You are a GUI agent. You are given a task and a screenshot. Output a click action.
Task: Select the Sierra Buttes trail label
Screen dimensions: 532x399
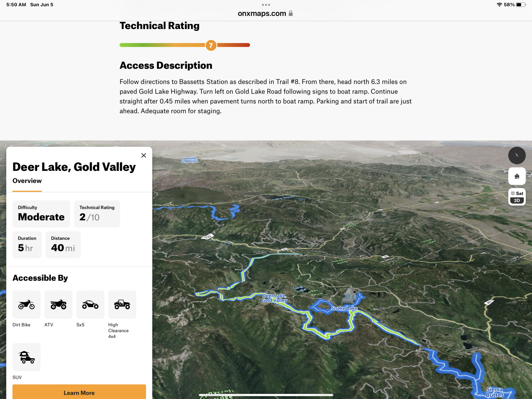pos(494,392)
